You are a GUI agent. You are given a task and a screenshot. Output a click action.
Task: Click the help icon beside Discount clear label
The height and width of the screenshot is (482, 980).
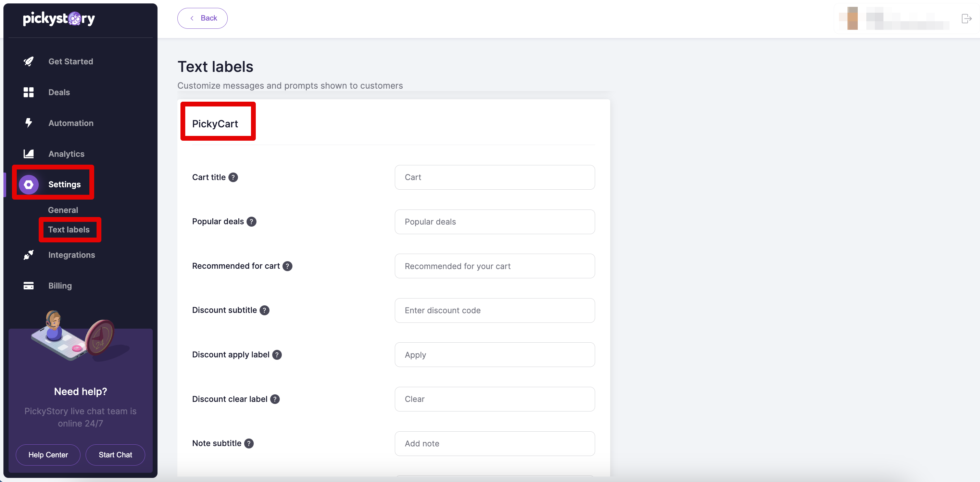[275, 399]
